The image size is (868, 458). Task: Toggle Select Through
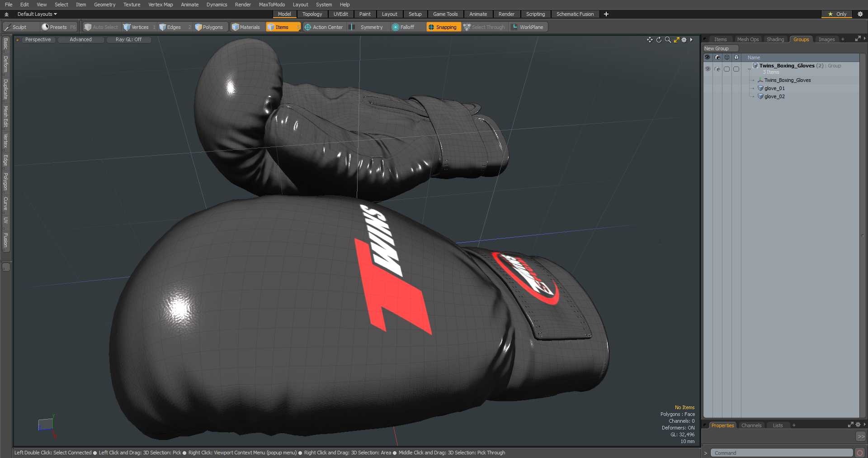click(x=484, y=27)
